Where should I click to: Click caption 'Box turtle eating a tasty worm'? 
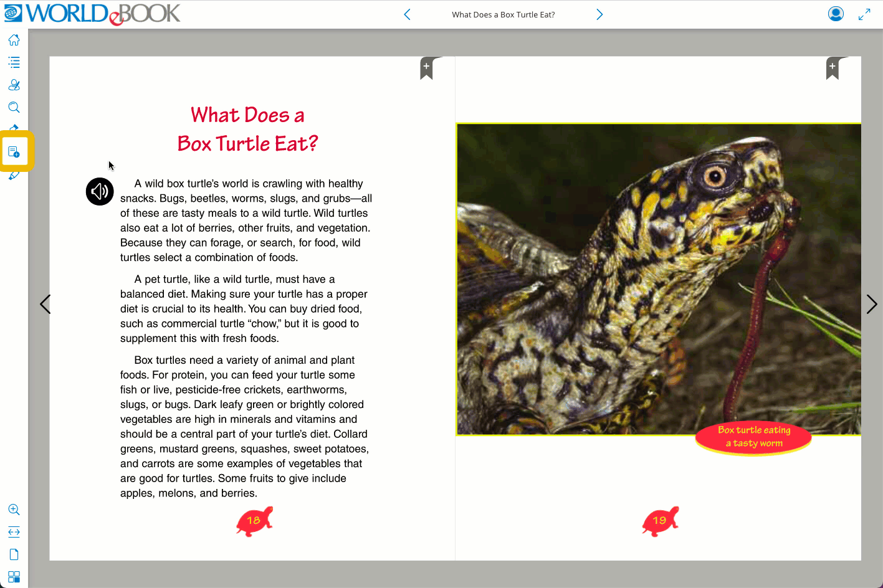tap(754, 437)
